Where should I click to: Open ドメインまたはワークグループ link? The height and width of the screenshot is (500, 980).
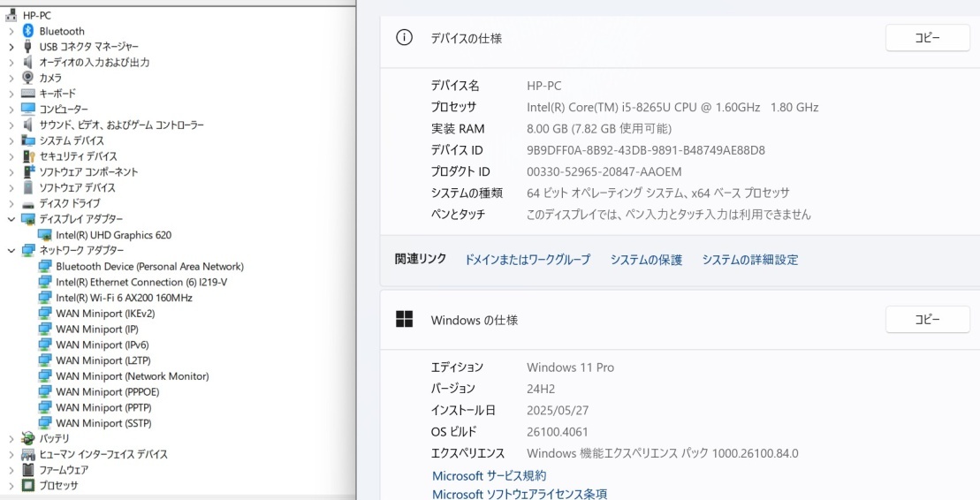(528, 260)
